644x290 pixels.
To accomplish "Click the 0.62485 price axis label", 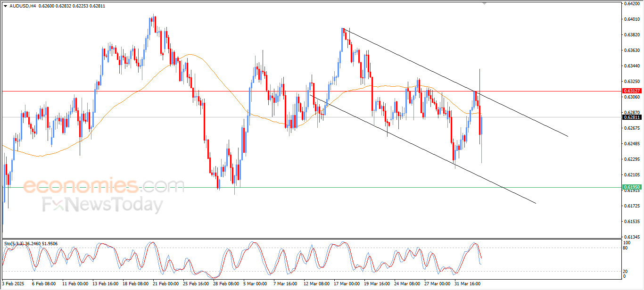I will pyautogui.click(x=632, y=143).
